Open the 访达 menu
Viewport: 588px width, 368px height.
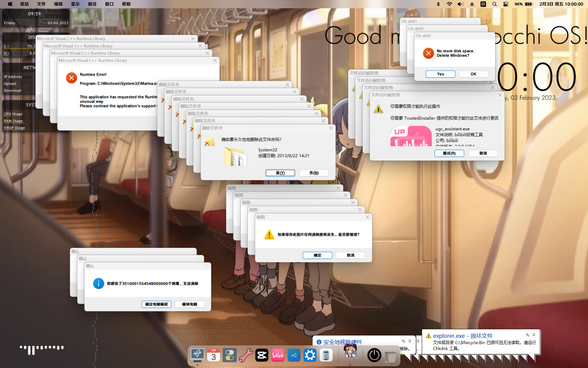25,4
